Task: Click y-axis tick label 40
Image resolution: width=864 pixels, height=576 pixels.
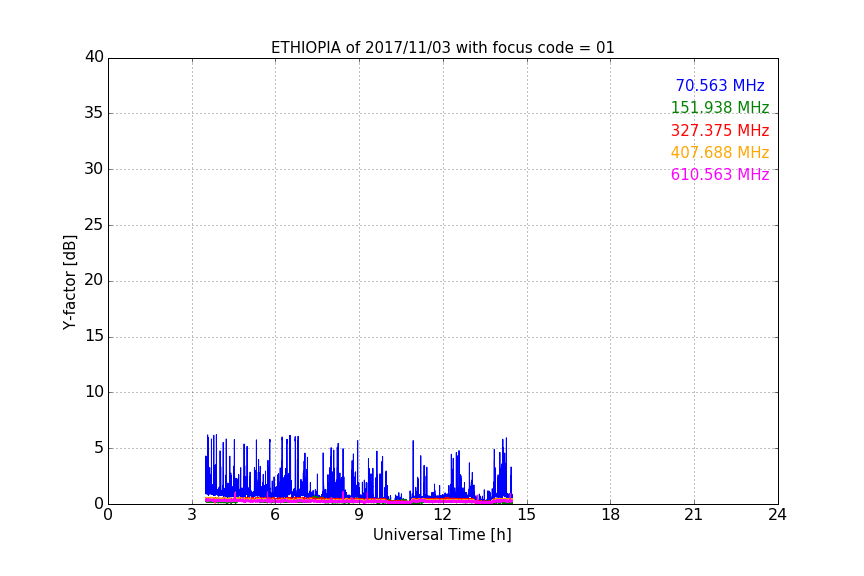Action: (94, 57)
